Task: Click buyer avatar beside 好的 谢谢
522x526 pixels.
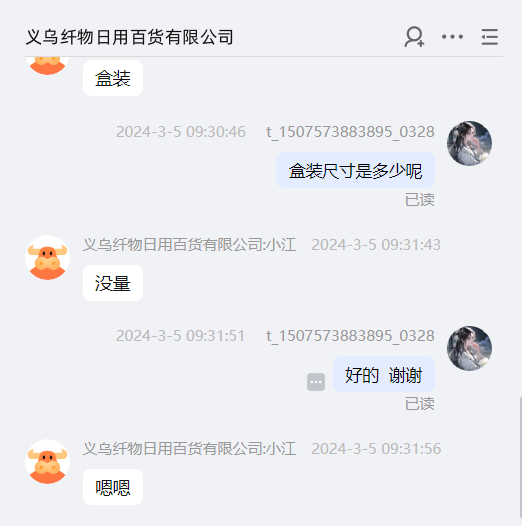Action: coord(469,348)
